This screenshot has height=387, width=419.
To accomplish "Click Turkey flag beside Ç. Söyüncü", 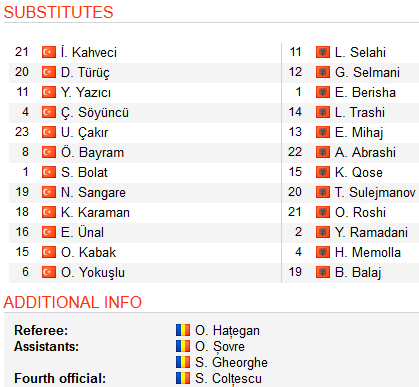I will pos(49,112).
